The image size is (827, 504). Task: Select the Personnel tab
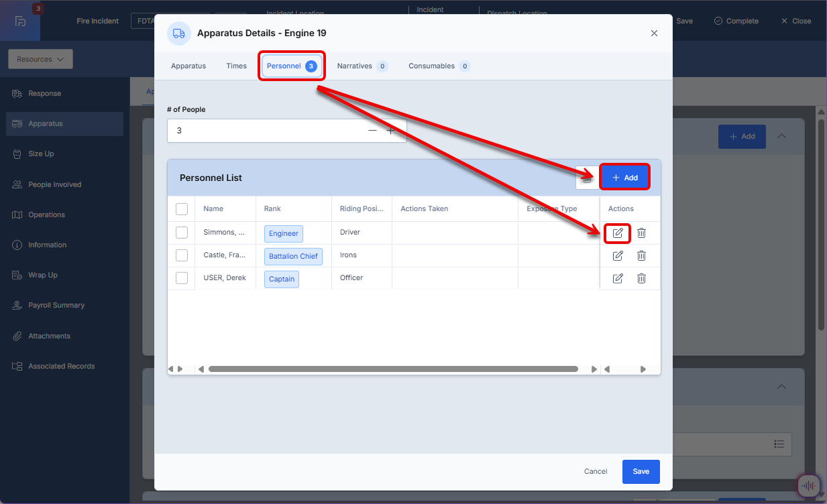point(292,66)
